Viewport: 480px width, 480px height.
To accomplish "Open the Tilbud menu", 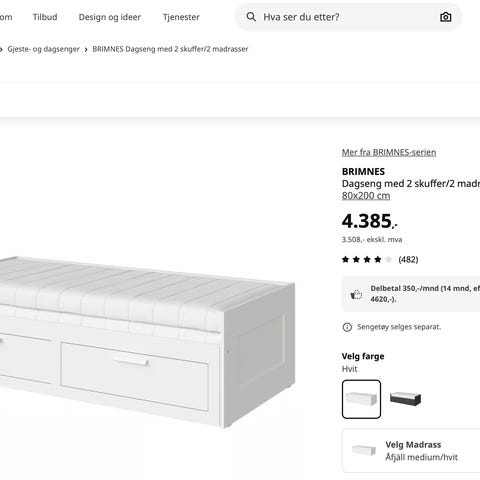I will point(45,17).
